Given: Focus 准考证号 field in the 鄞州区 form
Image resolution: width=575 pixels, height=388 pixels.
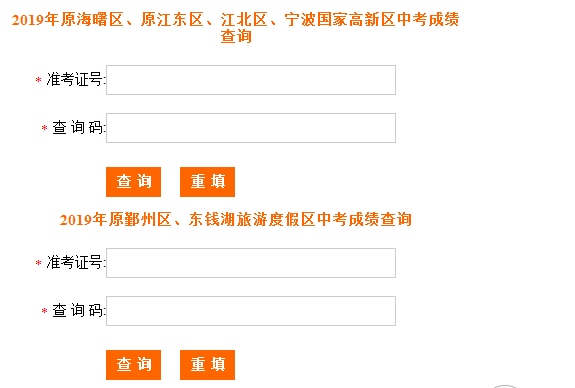Looking at the screenshot, I should coord(251,263).
